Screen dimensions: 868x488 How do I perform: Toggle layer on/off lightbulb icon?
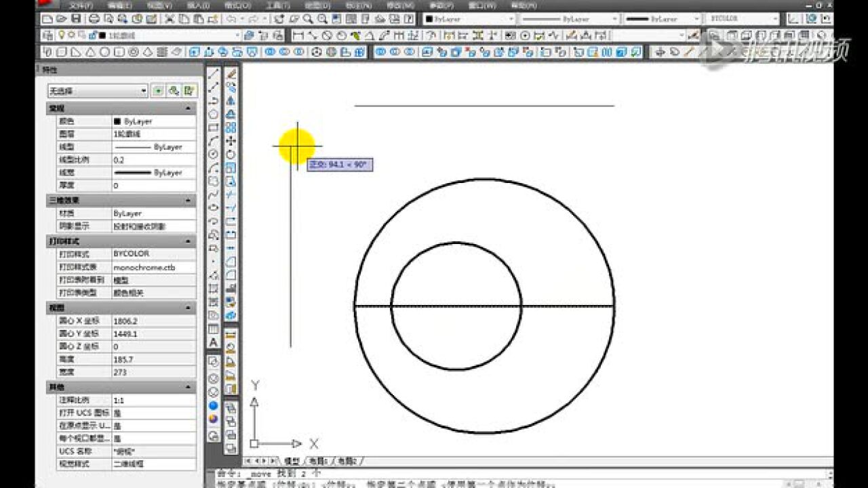point(60,35)
